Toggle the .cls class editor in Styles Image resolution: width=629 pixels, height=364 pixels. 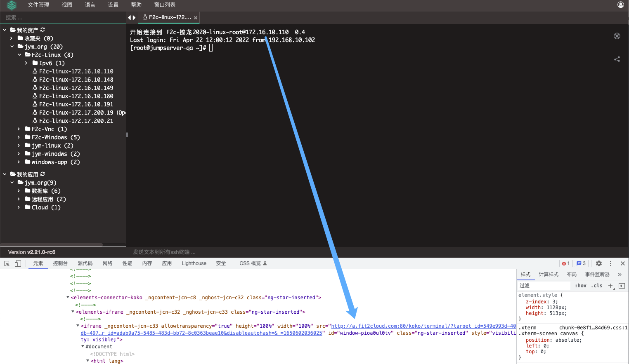pyautogui.click(x=596, y=285)
